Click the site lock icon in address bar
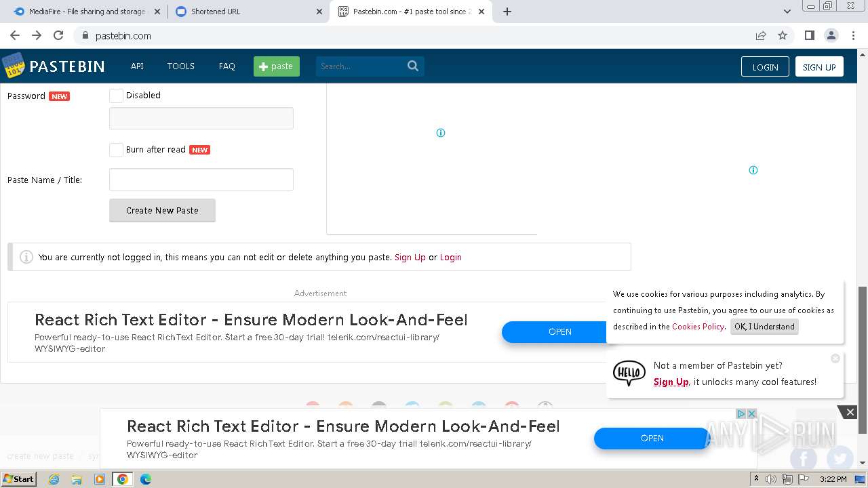This screenshot has width=868, height=488. [x=85, y=35]
